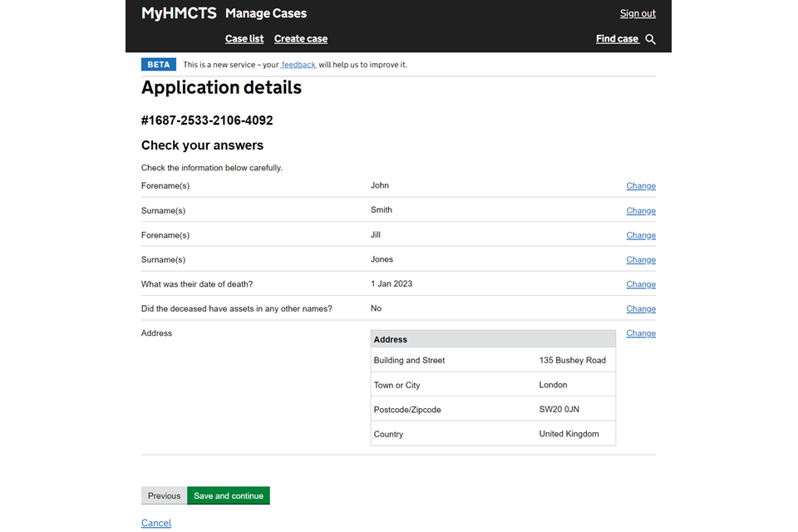Viewport: 798px width, 532px height.
Task: Click the green Save and continue button
Action: click(x=229, y=496)
